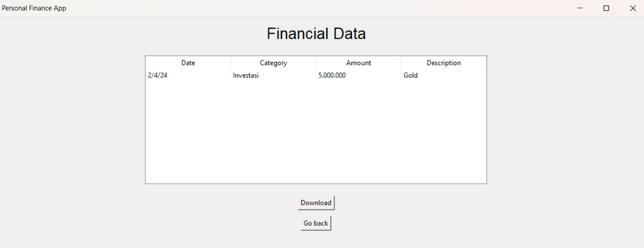Maximize the Personal Finance App window
Viewport: 644px width, 248px height.
click(x=606, y=8)
